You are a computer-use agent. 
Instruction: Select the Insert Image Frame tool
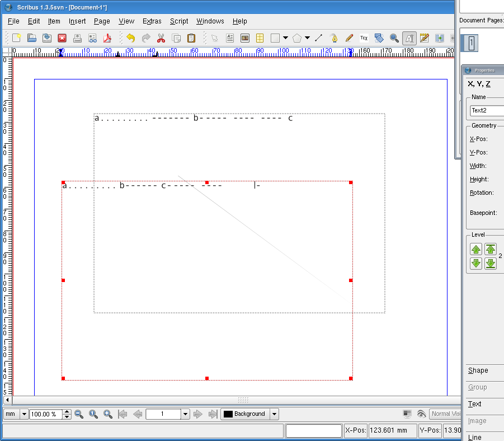click(244, 38)
